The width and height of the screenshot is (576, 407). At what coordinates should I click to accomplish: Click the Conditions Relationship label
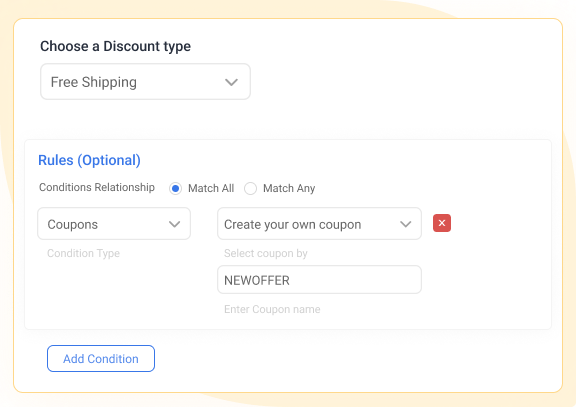tap(97, 187)
